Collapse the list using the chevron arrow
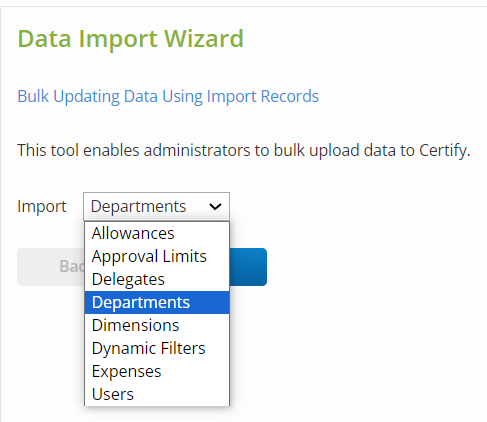This screenshot has height=422, width=487. coord(215,207)
